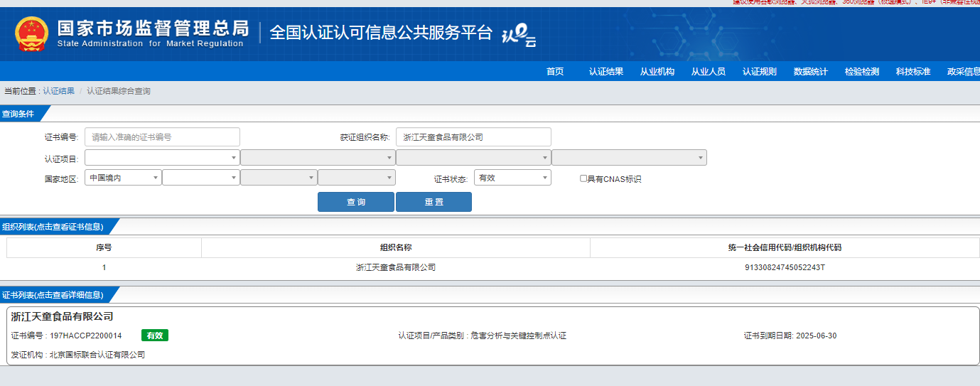980x386 pixels.
Task: Click 危害分析与关键控制点认证 text
Action: tap(519, 336)
